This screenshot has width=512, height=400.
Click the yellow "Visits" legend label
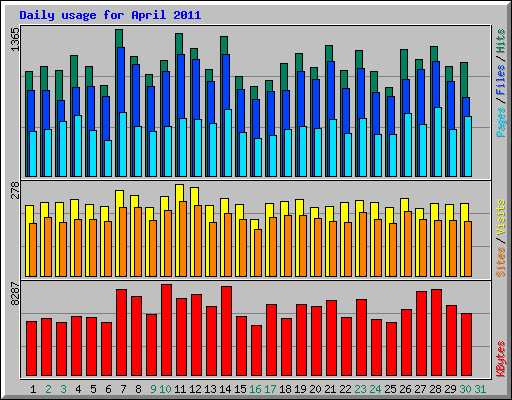[500, 218]
